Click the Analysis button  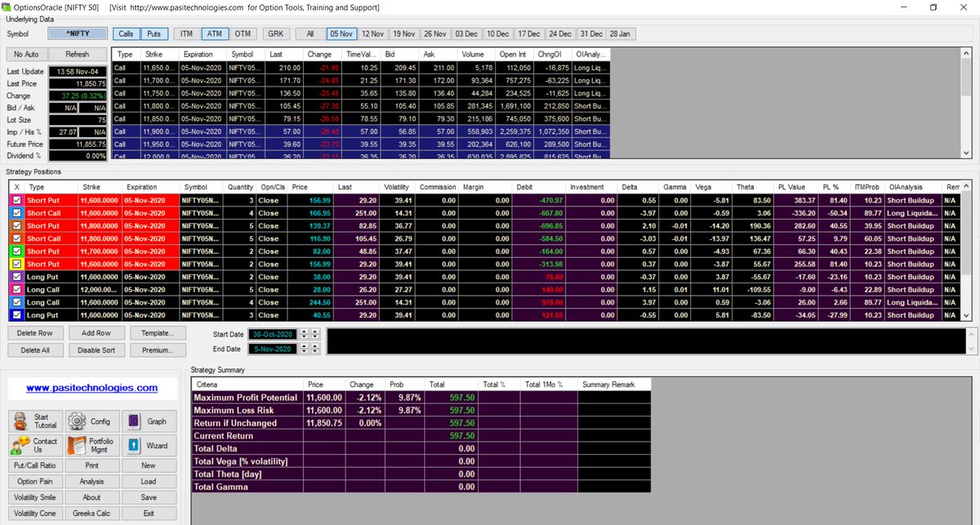click(91, 482)
